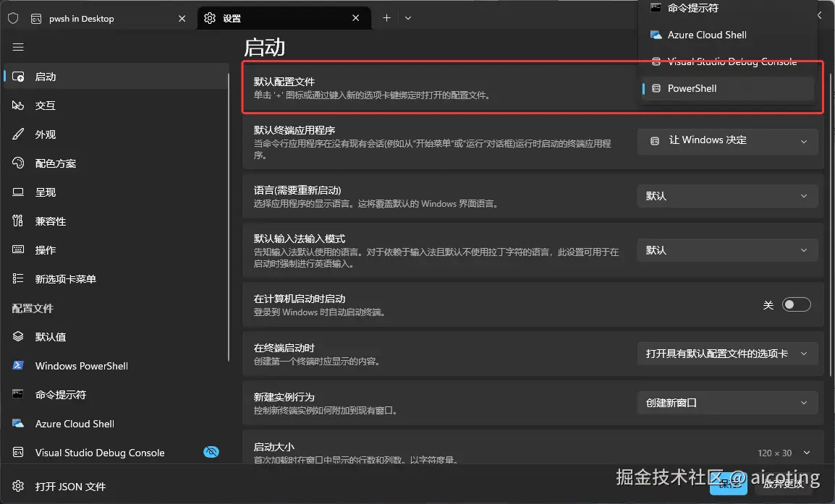Click the plus icon to open a new tab
This screenshot has height=504, width=835.
click(386, 18)
